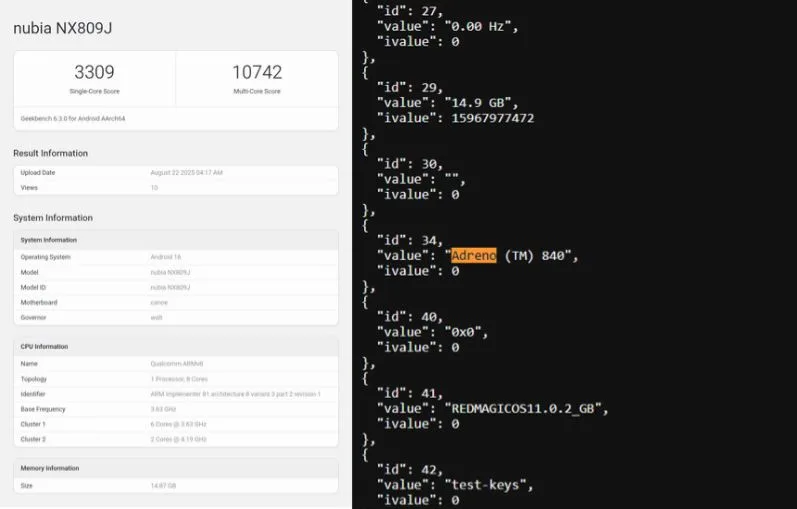This screenshot has width=797, height=509.
Task: Click the motherboard value 'canoe'
Action: pos(159,303)
